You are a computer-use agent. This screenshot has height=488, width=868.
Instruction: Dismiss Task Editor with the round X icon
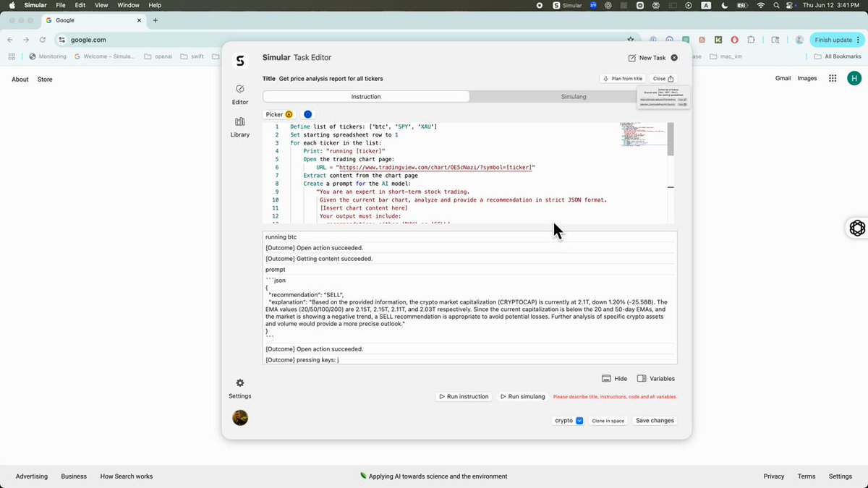pyautogui.click(x=675, y=58)
